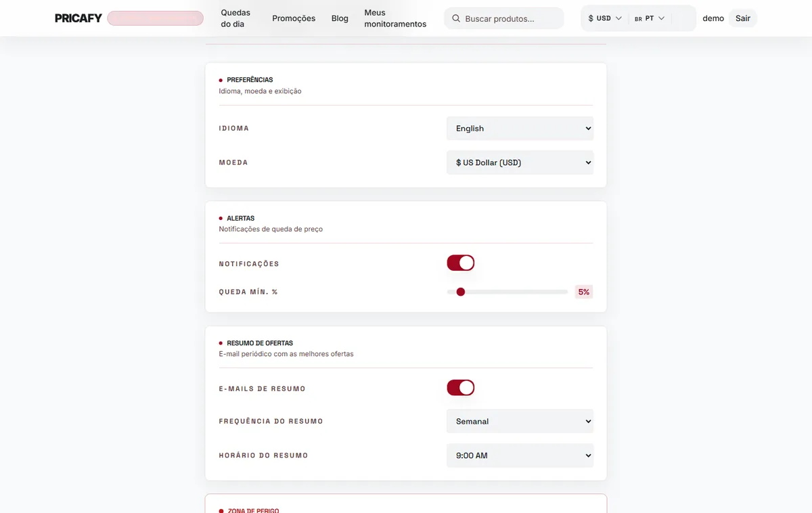This screenshot has height=513, width=812.
Task: Click the search magnifier icon
Action: 456,18
